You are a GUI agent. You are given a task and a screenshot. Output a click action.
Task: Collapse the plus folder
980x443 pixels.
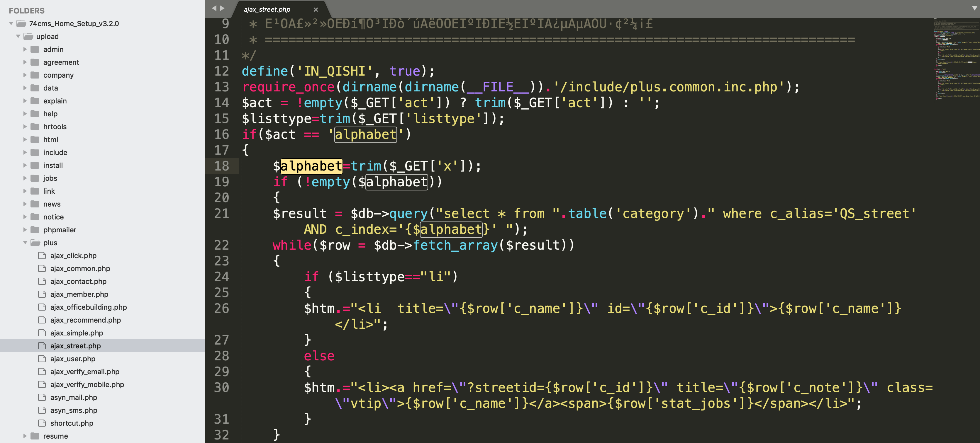click(25, 243)
